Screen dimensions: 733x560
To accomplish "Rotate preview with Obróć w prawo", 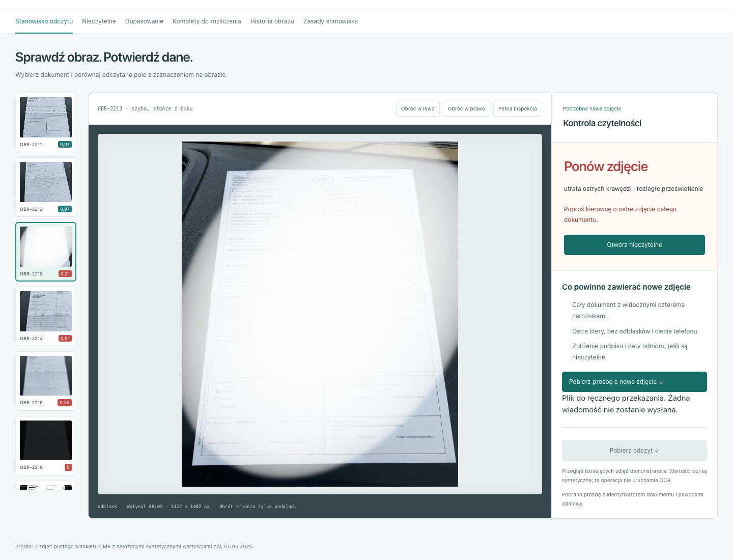I will point(466,108).
